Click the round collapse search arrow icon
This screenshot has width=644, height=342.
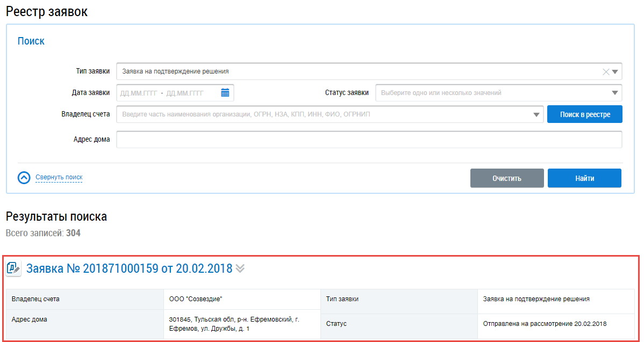click(x=24, y=178)
